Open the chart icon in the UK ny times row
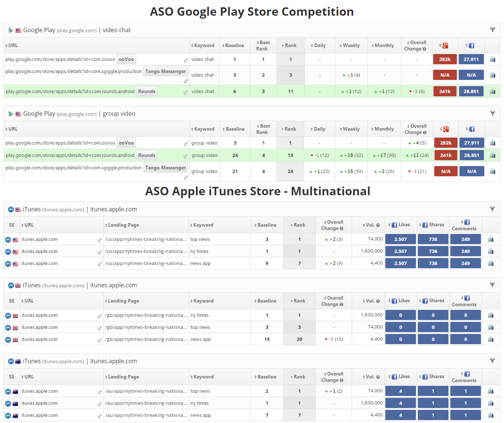The height and width of the screenshot is (423, 504). (491, 315)
